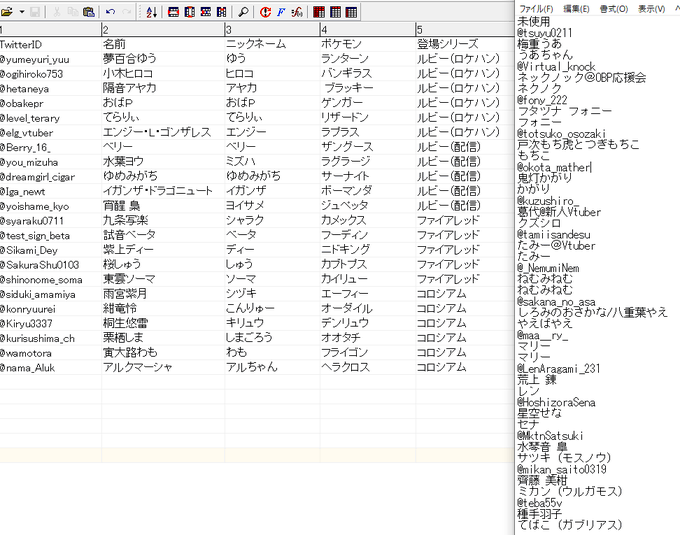Click cell ジュペッタ
680x535 pixels.
point(368,206)
